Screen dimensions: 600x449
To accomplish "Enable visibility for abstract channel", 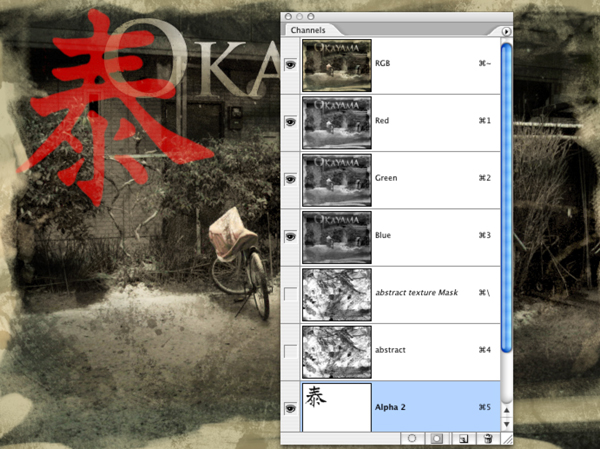I will 291,351.
